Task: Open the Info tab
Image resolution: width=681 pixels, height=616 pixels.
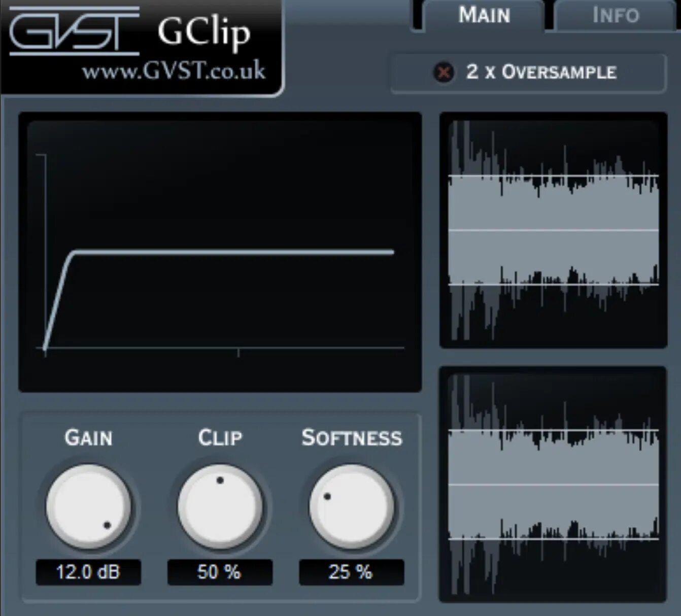Action: point(616,16)
